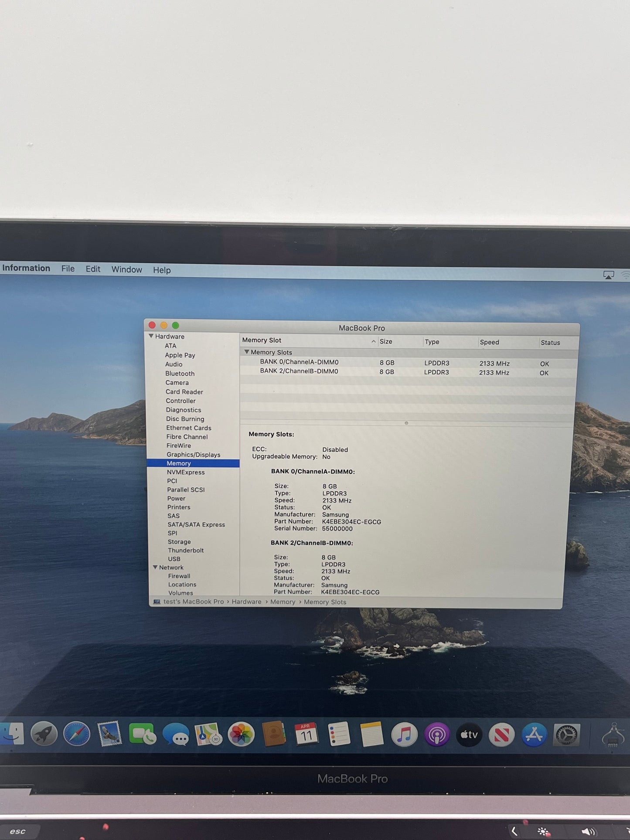Viewport: 630px width, 840px height.
Task: Click the computer icon in path bar
Action: (157, 602)
